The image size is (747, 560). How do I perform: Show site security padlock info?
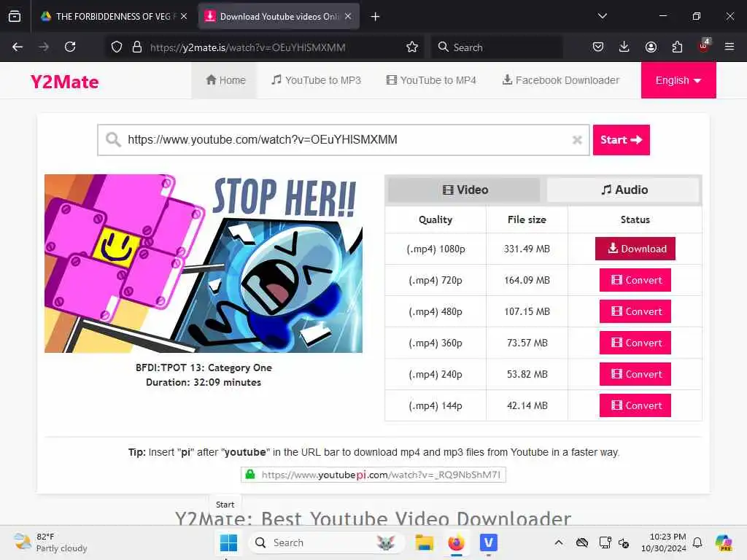137,47
